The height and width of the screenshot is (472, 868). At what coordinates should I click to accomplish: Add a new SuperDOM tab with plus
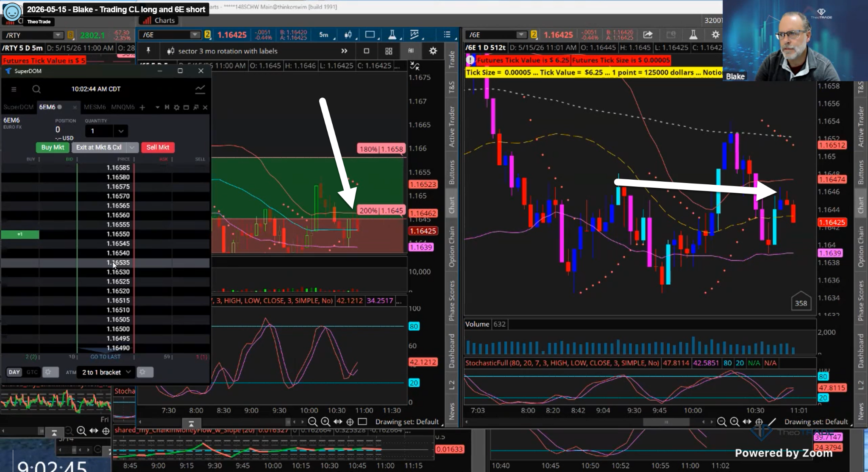142,107
